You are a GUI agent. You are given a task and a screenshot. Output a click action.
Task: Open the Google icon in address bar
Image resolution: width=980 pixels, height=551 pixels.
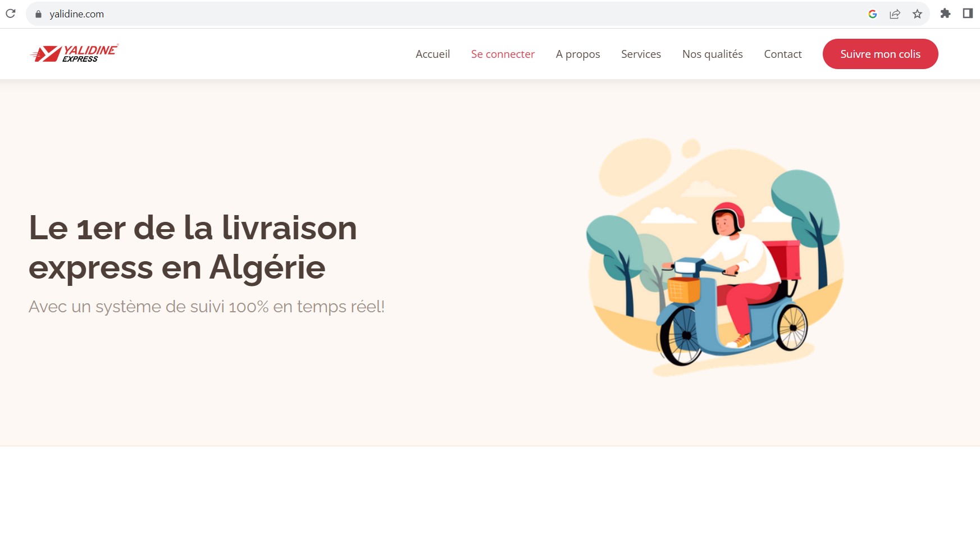click(x=872, y=14)
